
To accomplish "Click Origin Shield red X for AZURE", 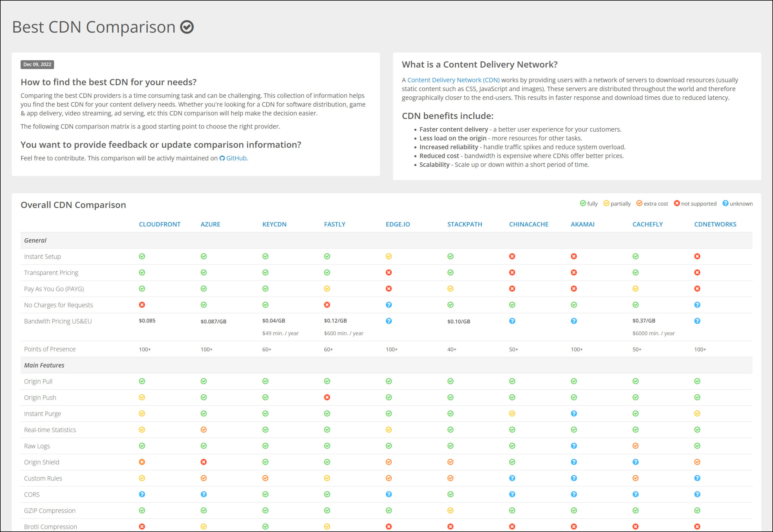I will [x=204, y=462].
